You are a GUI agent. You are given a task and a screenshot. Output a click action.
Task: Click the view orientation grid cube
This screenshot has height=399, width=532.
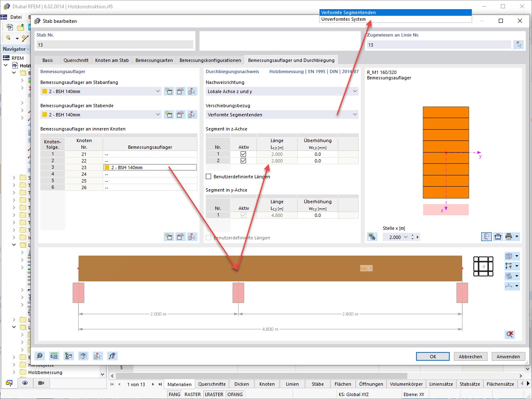click(483, 266)
